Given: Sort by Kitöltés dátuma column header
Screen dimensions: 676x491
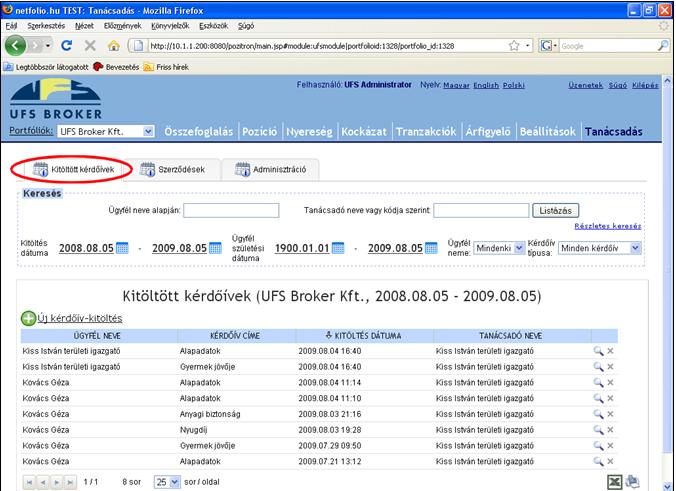Looking at the screenshot, I should [x=363, y=335].
